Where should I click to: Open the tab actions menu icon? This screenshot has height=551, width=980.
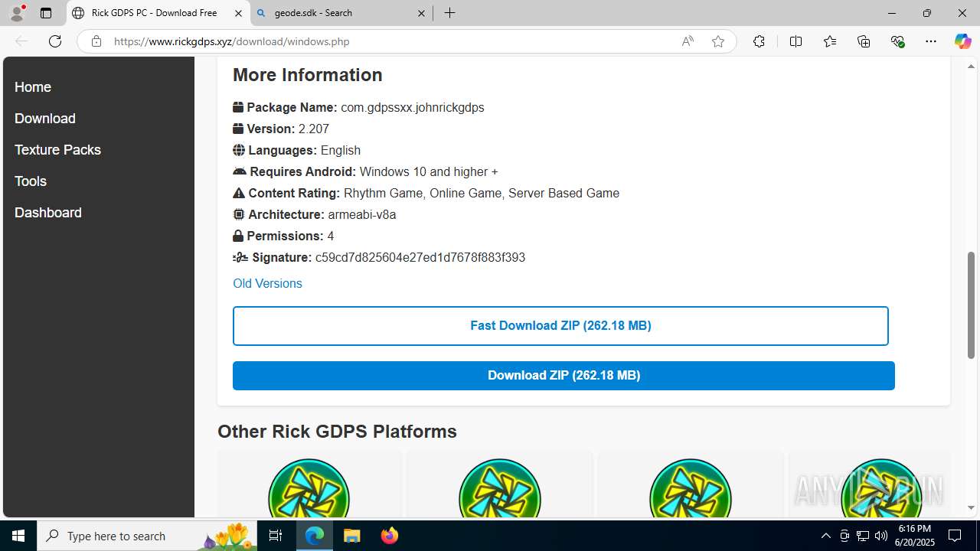point(46,13)
